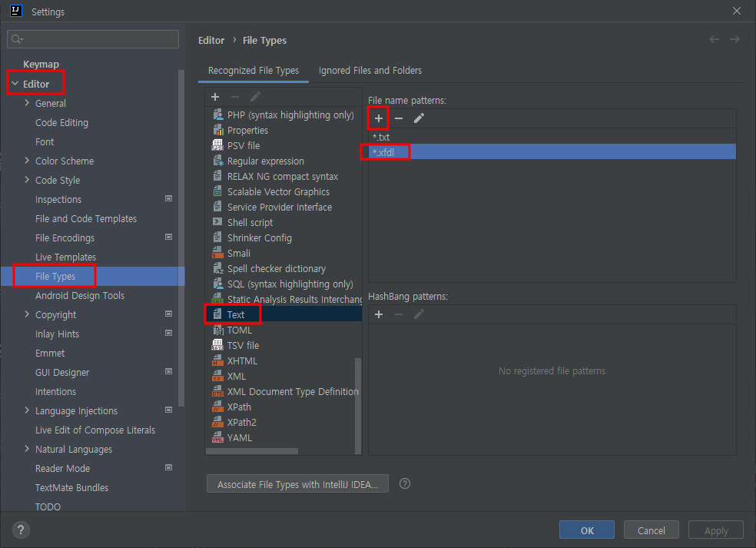Expand the Color Scheme node
The height and width of the screenshot is (548, 756).
(27, 161)
